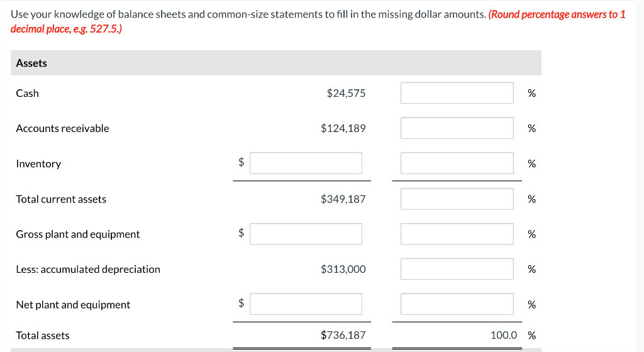
Task: Click the Total current assets percentage field
Action: 457,199
